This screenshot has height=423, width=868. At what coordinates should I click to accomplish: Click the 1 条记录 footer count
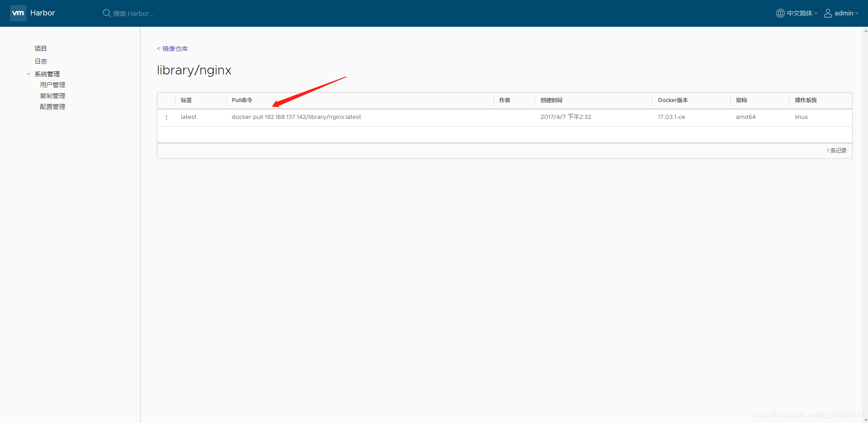click(x=837, y=151)
